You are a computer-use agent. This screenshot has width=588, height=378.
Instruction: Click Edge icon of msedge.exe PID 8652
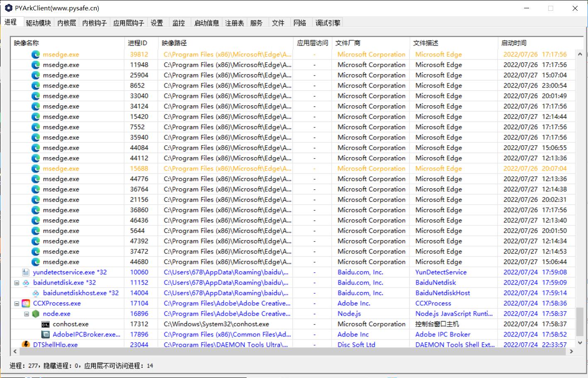pos(36,85)
